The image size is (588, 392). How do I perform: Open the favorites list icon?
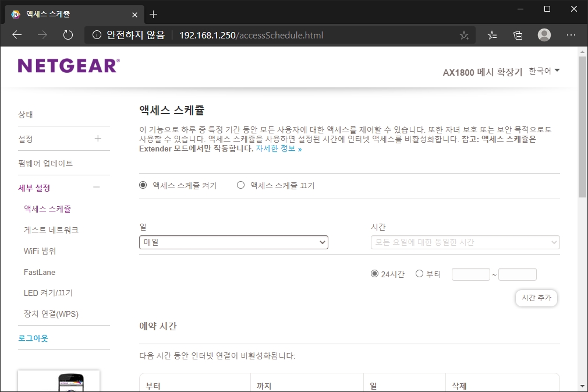click(493, 36)
